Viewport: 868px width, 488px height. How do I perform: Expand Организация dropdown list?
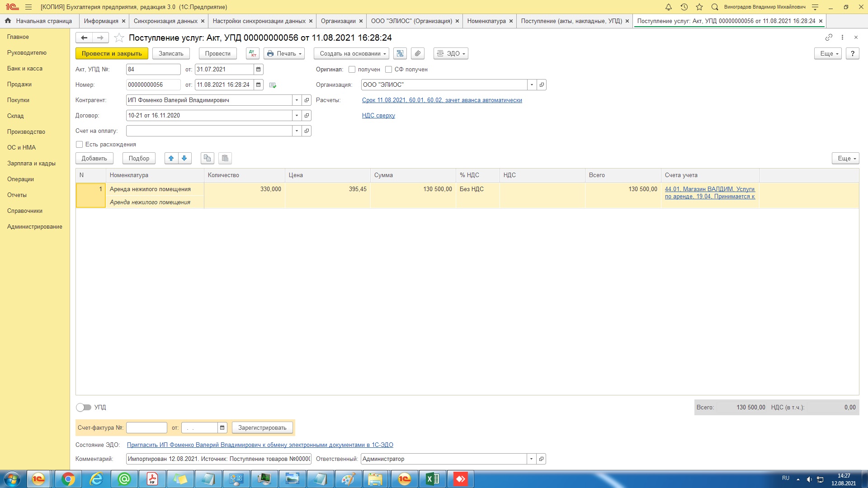click(x=532, y=85)
